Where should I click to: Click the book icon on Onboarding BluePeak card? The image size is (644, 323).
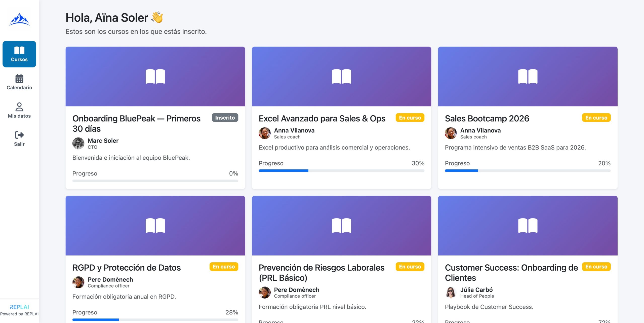155,76
